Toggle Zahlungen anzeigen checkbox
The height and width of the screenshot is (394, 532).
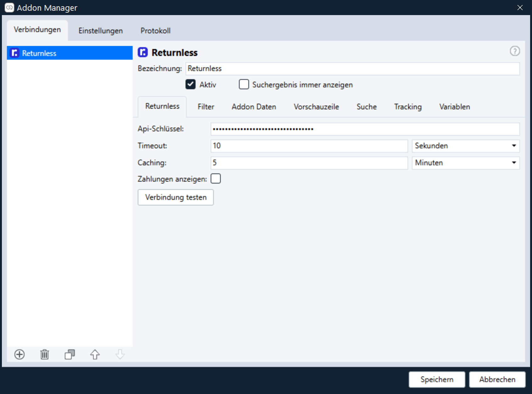coord(216,178)
